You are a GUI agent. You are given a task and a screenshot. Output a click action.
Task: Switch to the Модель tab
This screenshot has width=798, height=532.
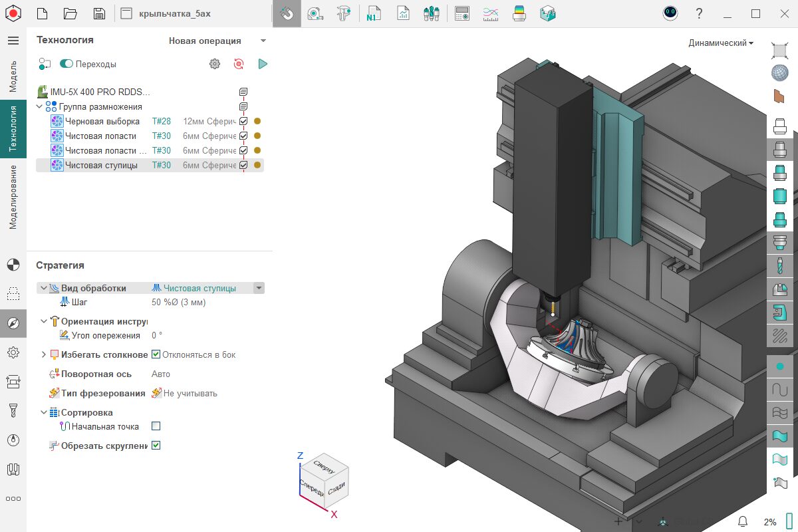[x=13, y=76]
